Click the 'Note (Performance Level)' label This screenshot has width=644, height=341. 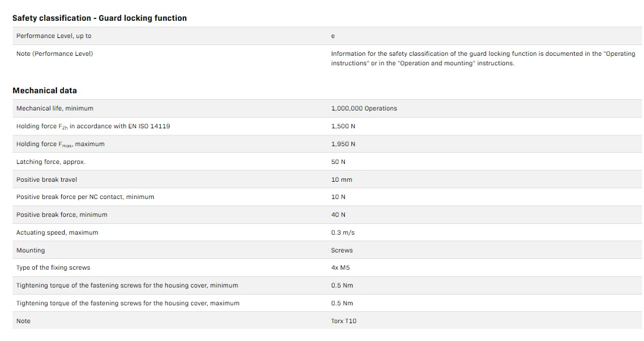point(55,54)
